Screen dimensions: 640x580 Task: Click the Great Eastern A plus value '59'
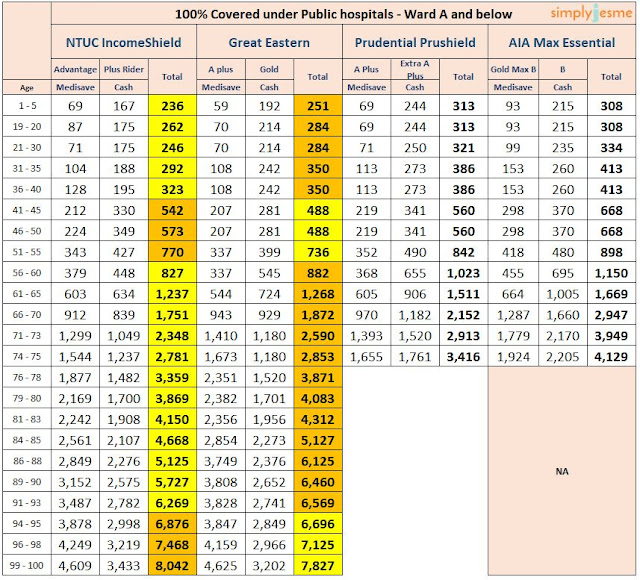tap(221, 106)
